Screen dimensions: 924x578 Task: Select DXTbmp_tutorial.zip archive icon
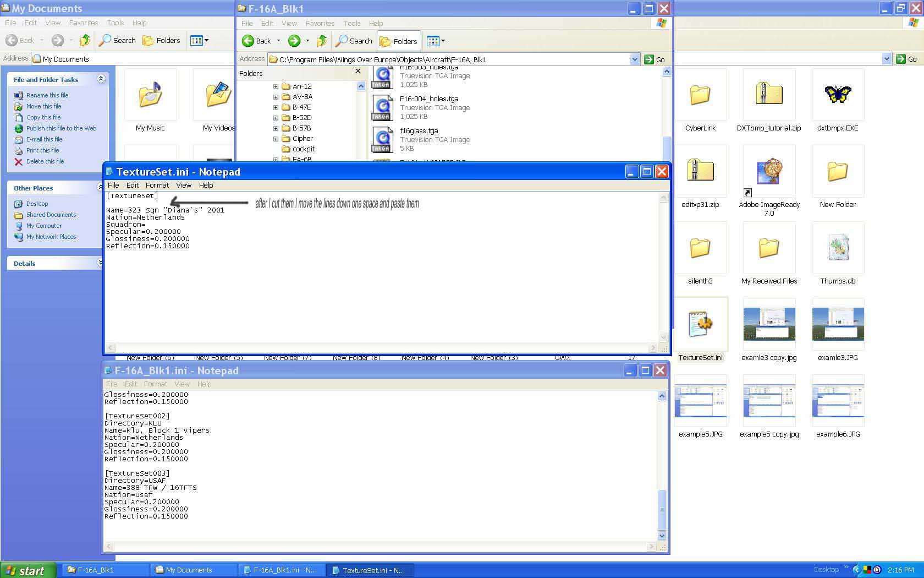pyautogui.click(x=769, y=95)
